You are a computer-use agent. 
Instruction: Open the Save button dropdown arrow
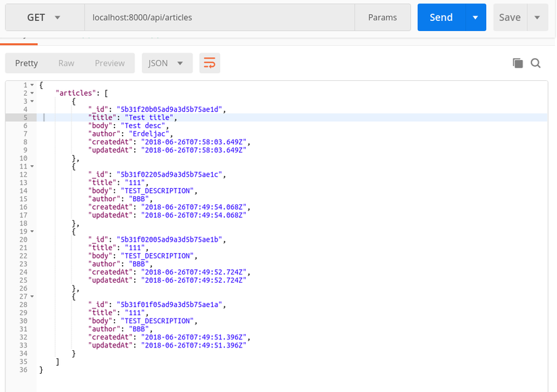pyautogui.click(x=537, y=18)
